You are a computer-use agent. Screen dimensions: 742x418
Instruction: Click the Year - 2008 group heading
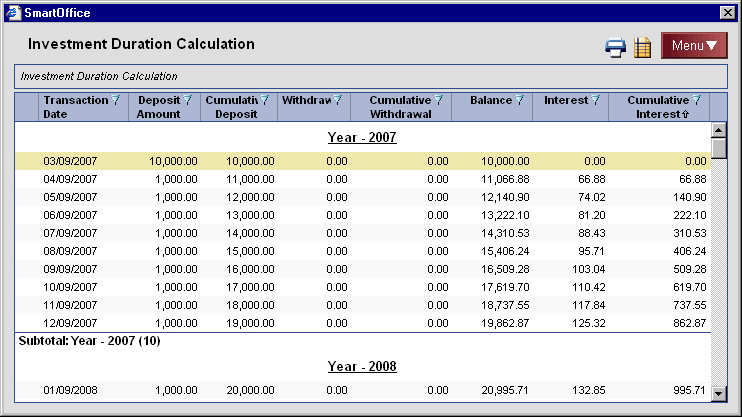(362, 366)
